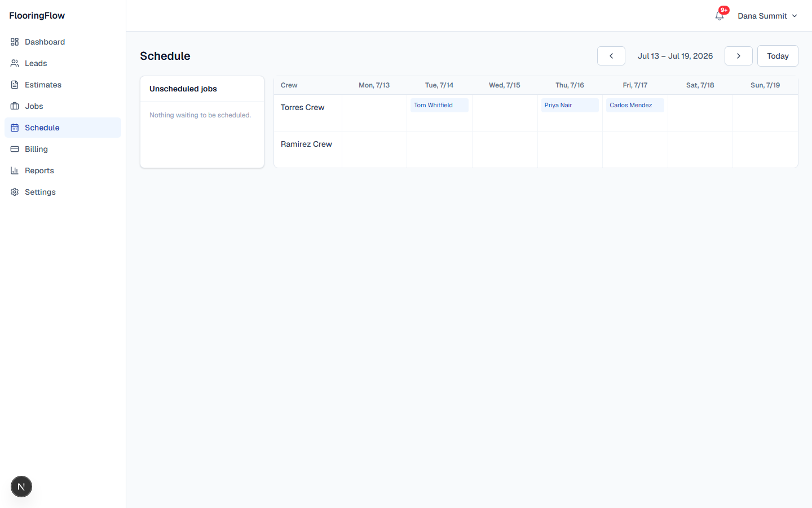Open the Tom Whitfield job on Tuesday
Image resolution: width=812 pixels, height=508 pixels.
pos(439,106)
